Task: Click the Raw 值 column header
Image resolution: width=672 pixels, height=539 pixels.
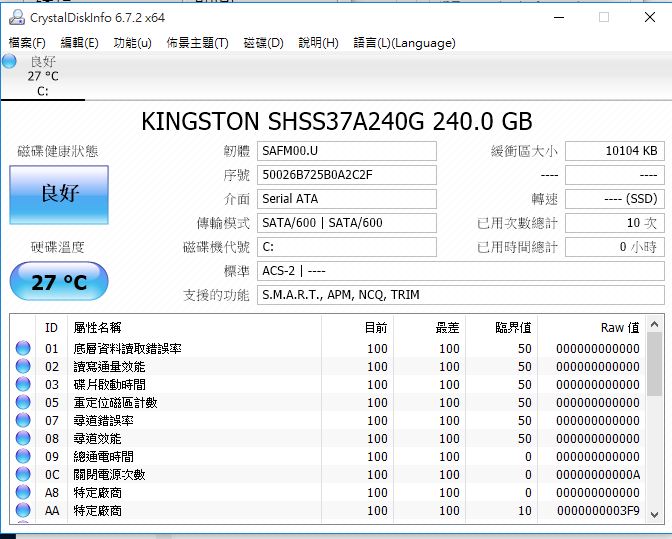Action: 591,328
